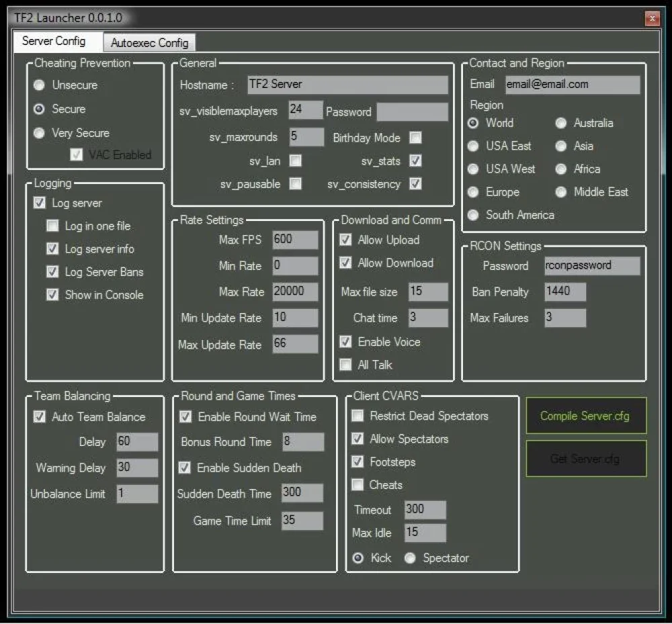
Task: Click the Max Update Rate field
Action: pos(295,344)
